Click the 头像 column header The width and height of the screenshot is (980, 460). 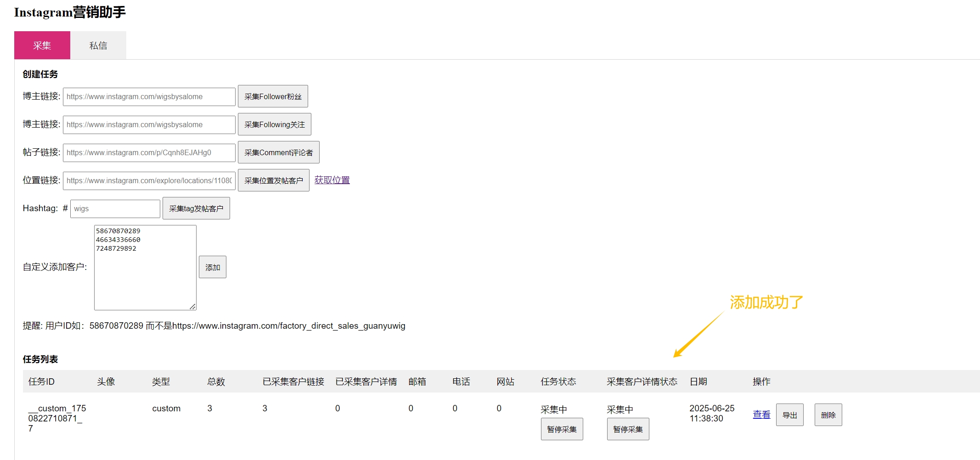(106, 381)
